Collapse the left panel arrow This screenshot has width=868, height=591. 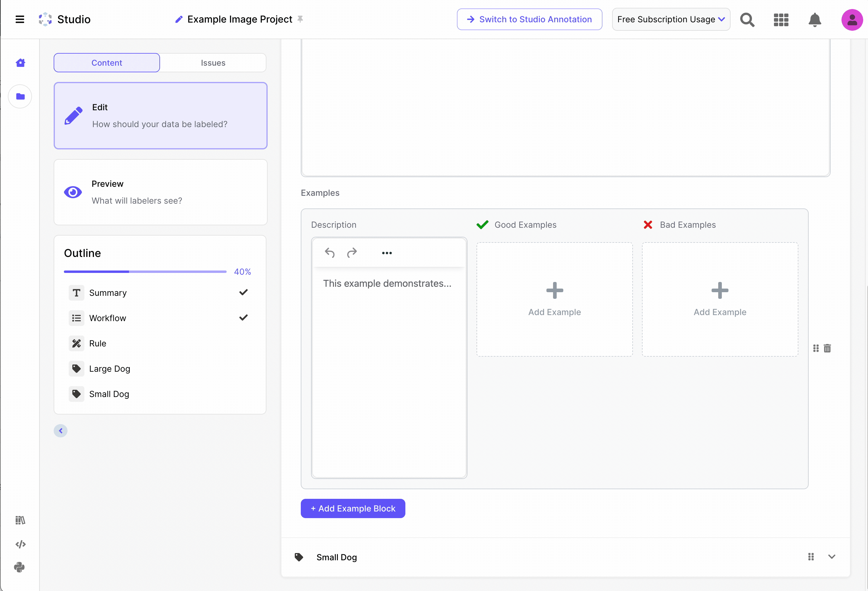pyautogui.click(x=61, y=431)
